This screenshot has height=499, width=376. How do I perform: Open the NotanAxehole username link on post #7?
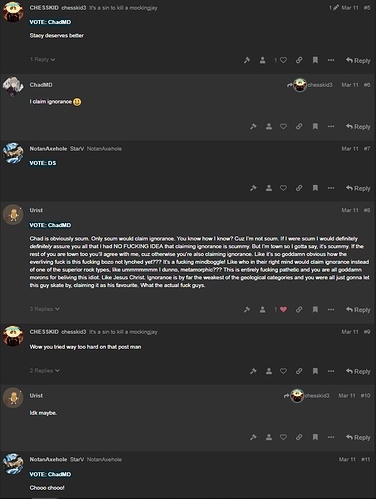coord(48,149)
